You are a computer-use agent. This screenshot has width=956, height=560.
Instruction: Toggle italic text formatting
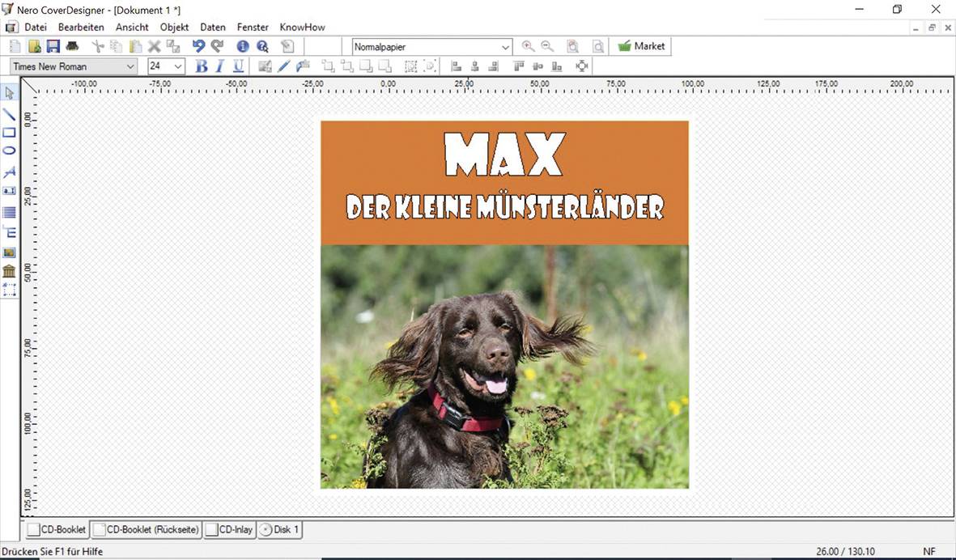click(x=219, y=66)
